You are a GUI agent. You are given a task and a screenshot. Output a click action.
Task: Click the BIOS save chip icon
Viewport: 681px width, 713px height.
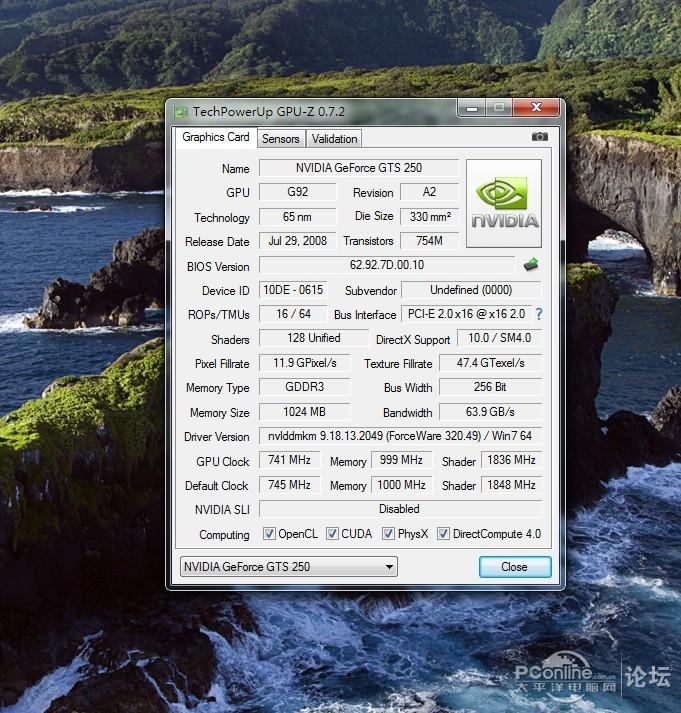tap(531, 265)
